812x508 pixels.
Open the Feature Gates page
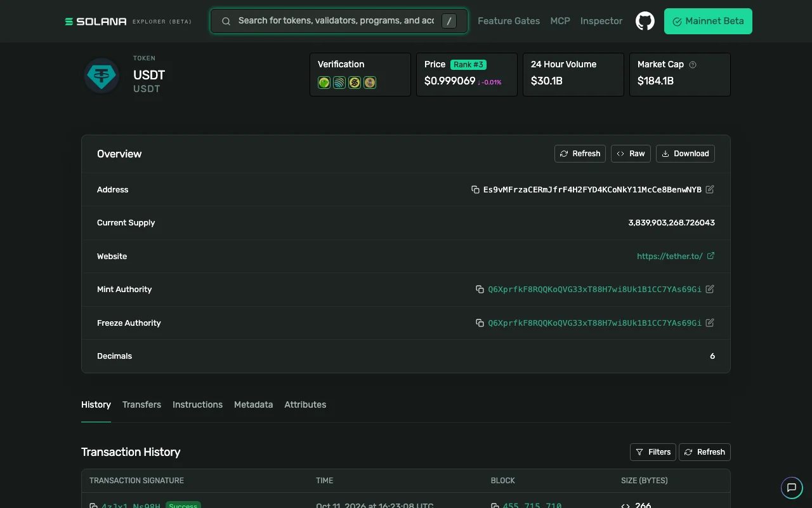click(509, 21)
